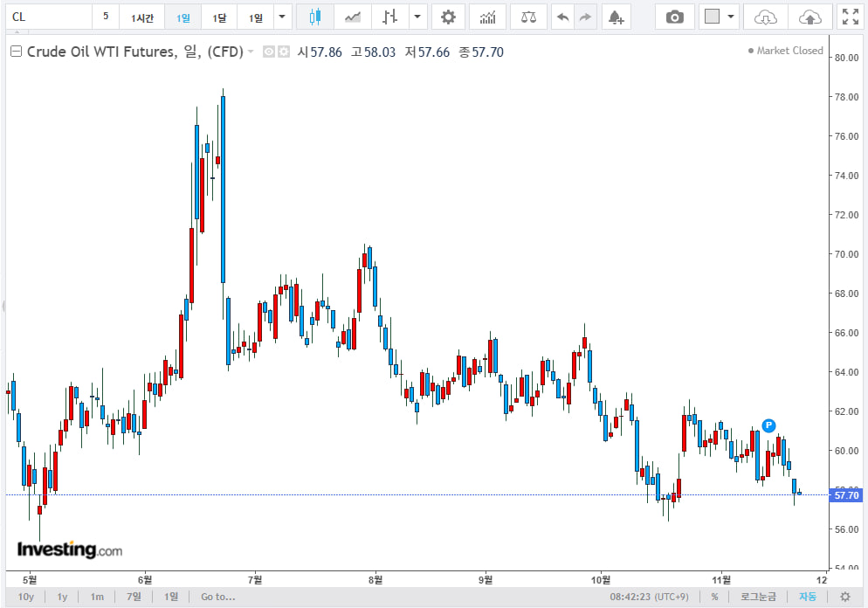
Task: Toggle the percent (%) scale
Action: tap(714, 597)
